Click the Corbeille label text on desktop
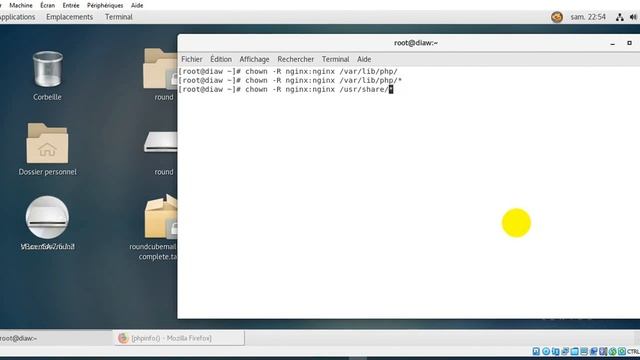640x360 pixels. pyautogui.click(x=47, y=97)
